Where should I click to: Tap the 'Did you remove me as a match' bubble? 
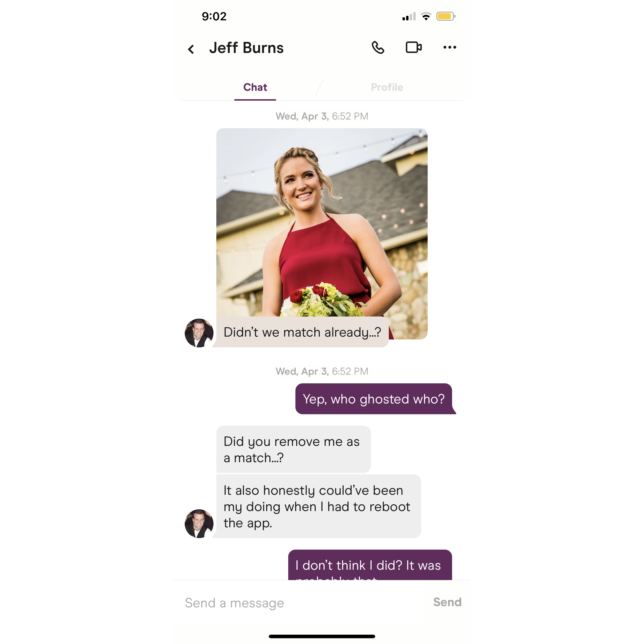[x=293, y=449]
